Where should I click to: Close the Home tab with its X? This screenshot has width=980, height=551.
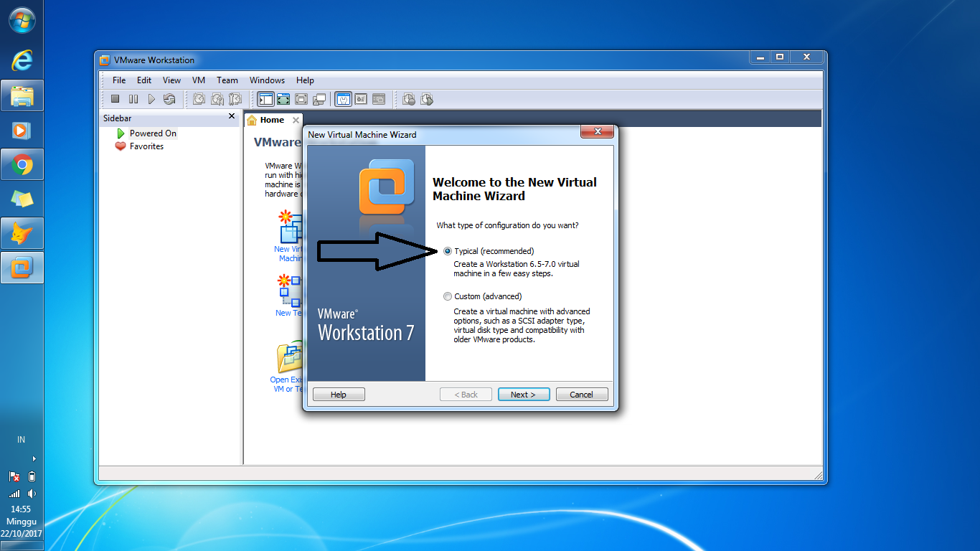click(296, 121)
